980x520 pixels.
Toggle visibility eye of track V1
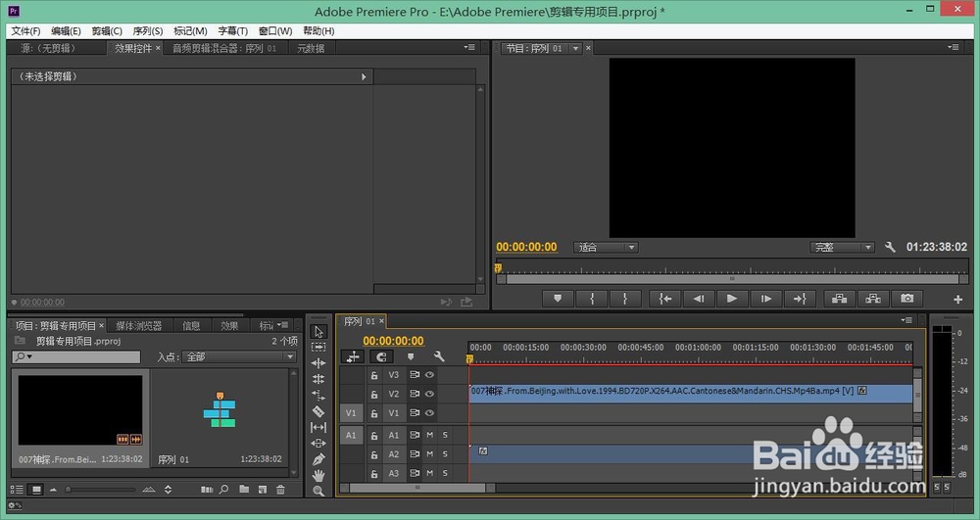tap(429, 412)
